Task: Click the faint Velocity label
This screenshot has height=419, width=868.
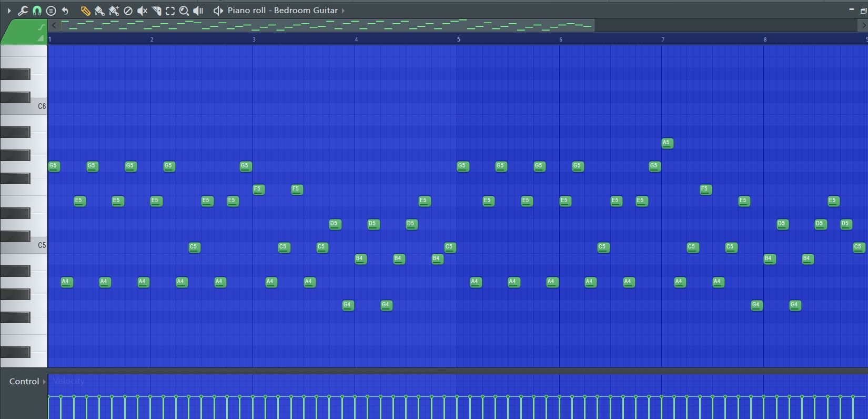Action: click(x=69, y=381)
